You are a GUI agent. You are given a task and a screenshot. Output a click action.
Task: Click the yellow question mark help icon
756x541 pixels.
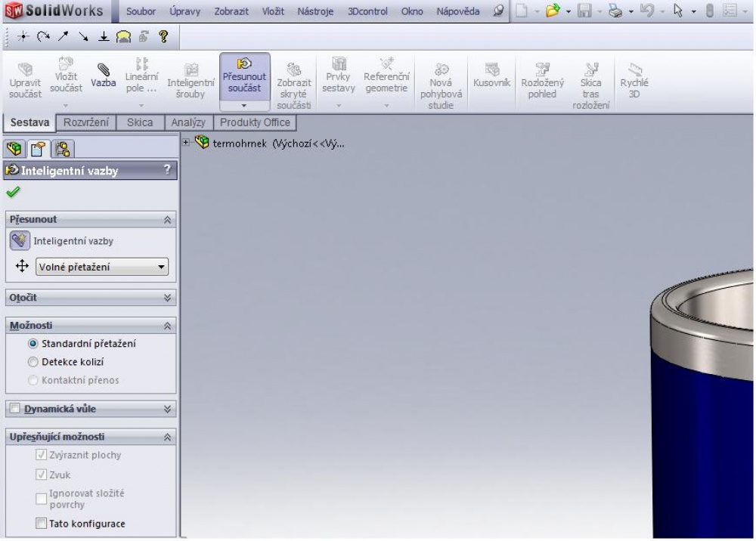tap(164, 36)
